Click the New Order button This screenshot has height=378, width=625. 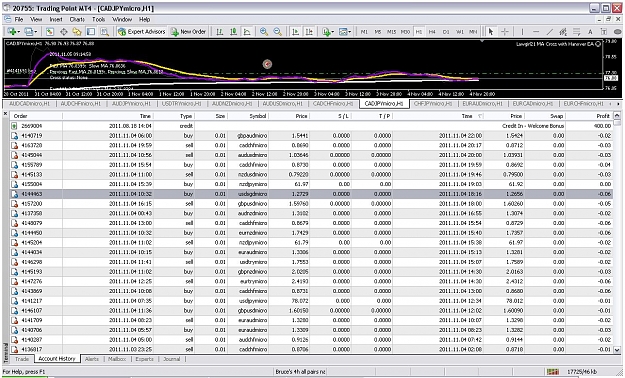click(188, 32)
